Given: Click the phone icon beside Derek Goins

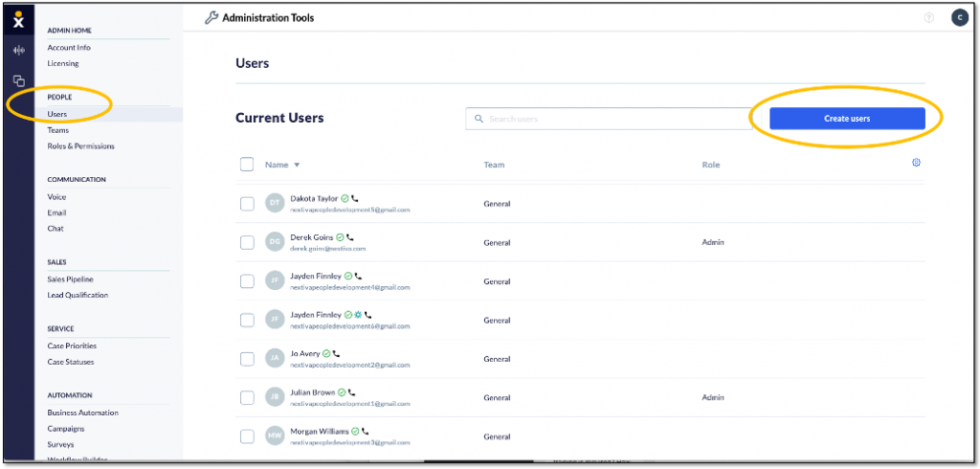Looking at the screenshot, I should [350, 237].
